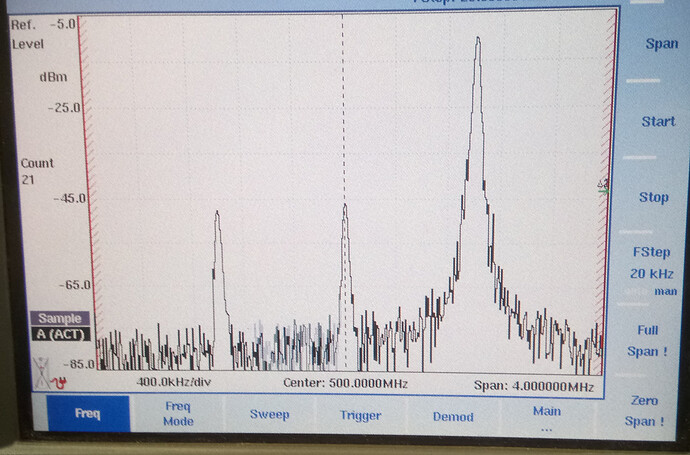Select the FStep 20 kHz softkey
The height and width of the screenshot is (455, 690).
click(652, 263)
